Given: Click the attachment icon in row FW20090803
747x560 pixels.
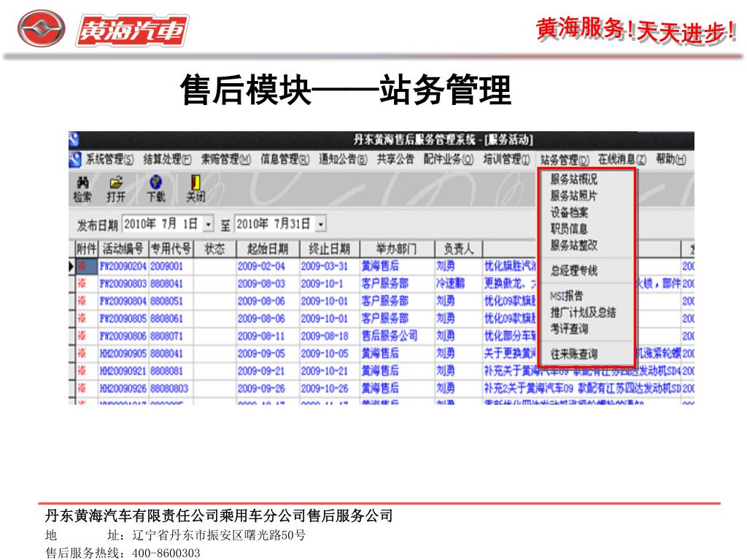Looking at the screenshot, I should (x=82, y=284).
